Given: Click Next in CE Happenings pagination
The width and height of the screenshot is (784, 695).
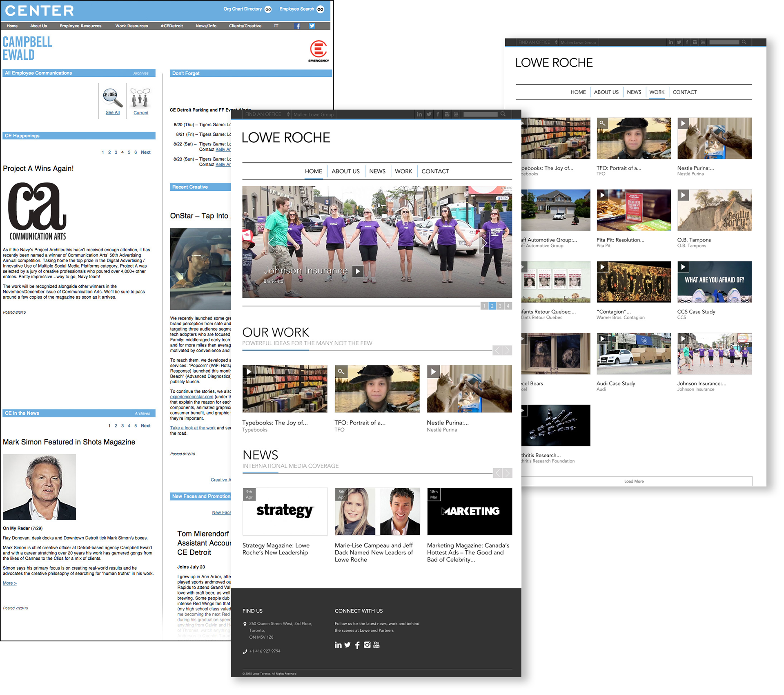Looking at the screenshot, I should (146, 152).
